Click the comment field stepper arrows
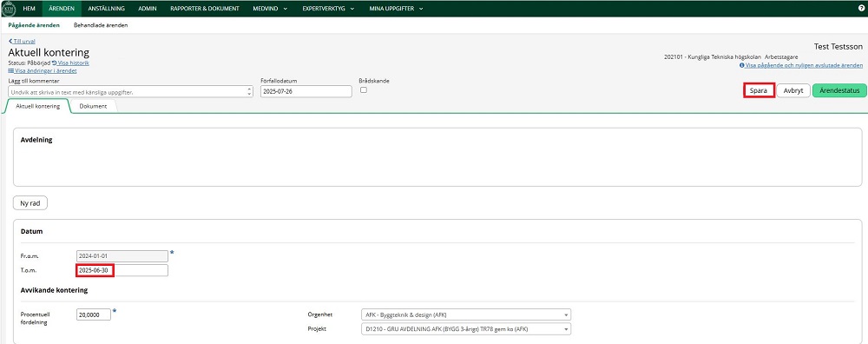The height and width of the screenshot is (344, 868). pos(250,92)
